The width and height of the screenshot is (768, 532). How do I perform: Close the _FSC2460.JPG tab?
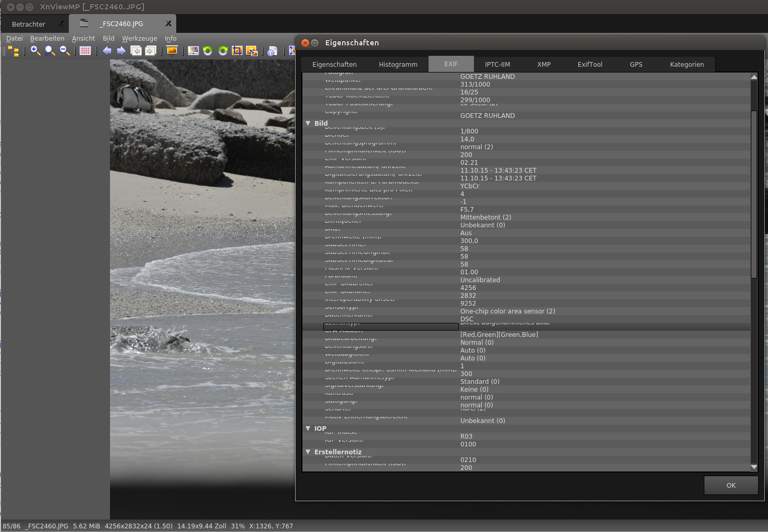(x=168, y=23)
